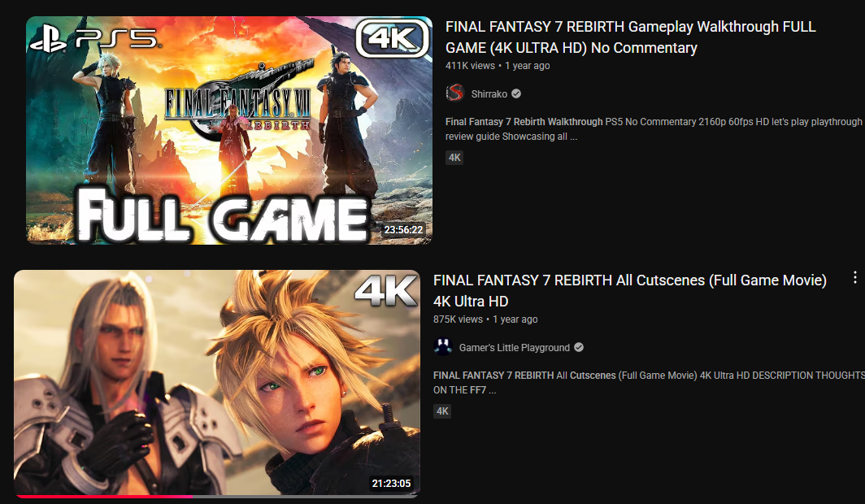Open three-dot menu for All Cutscenes video
This screenshot has height=504, width=865.
pyautogui.click(x=854, y=277)
